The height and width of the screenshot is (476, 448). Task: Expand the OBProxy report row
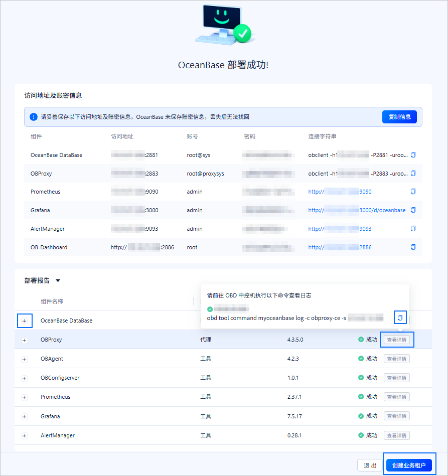[x=25, y=340]
